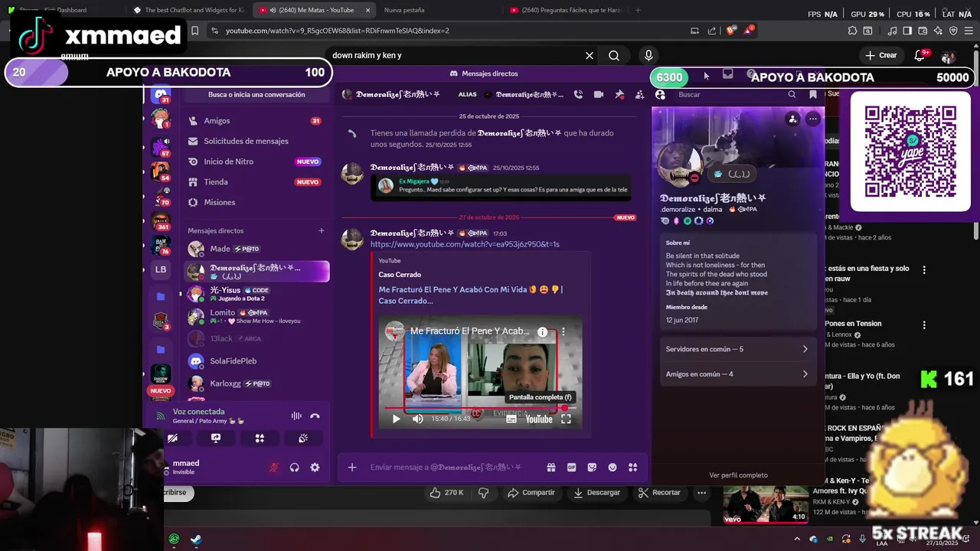Click Busca o inicia una conversación field
Screen dimensions: 980x551
256,95
